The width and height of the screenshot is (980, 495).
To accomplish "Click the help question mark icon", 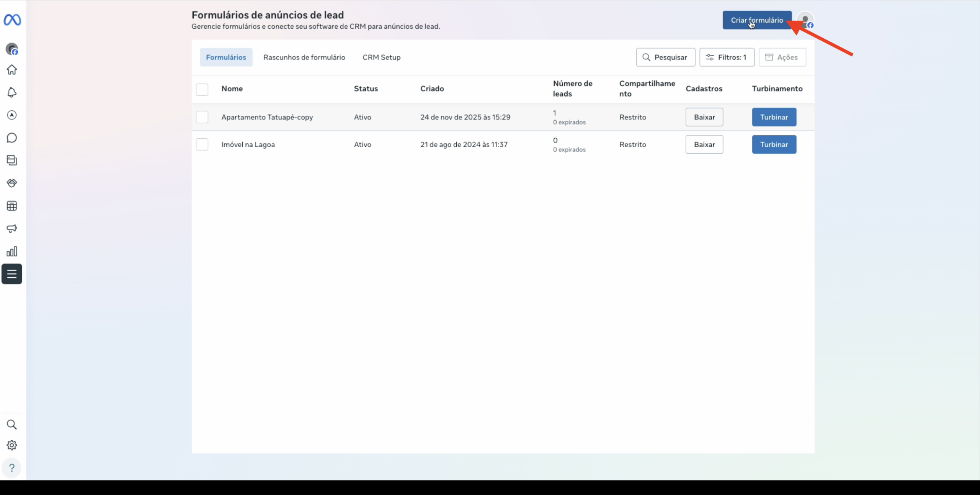I will pyautogui.click(x=12, y=468).
